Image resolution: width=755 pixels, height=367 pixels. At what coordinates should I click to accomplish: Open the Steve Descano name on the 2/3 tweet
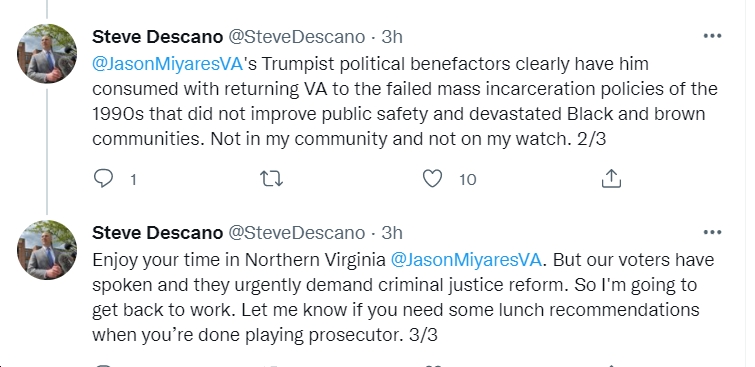(157, 37)
